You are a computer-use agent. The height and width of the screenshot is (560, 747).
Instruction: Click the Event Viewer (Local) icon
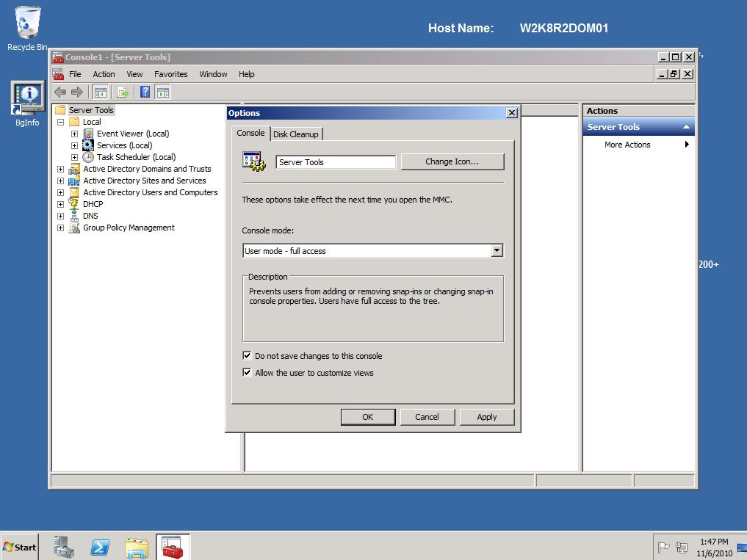point(88,134)
